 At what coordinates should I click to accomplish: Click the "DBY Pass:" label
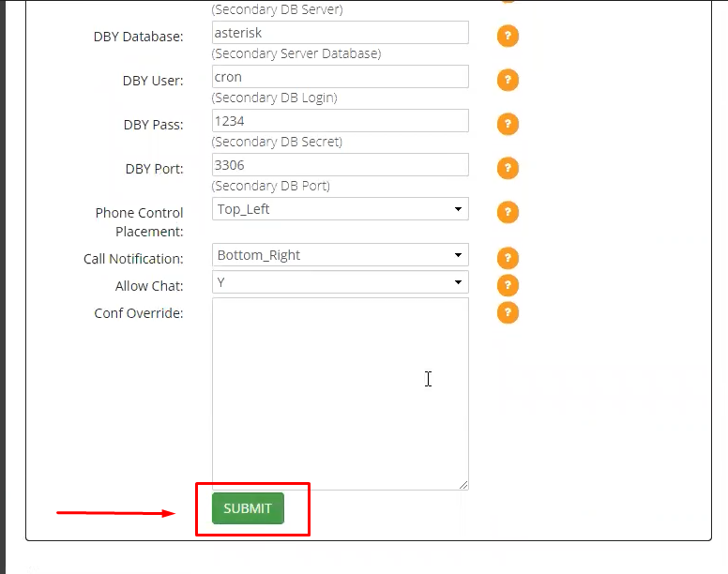coord(153,125)
